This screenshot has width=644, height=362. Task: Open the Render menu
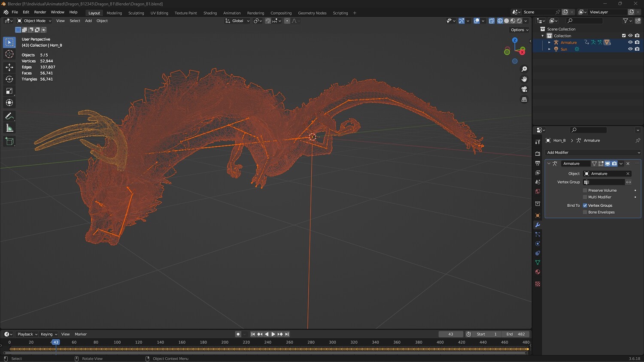40,12
